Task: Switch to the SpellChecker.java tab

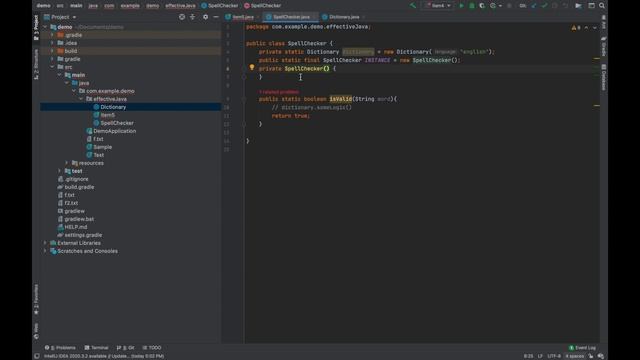Action: click(290, 17)
